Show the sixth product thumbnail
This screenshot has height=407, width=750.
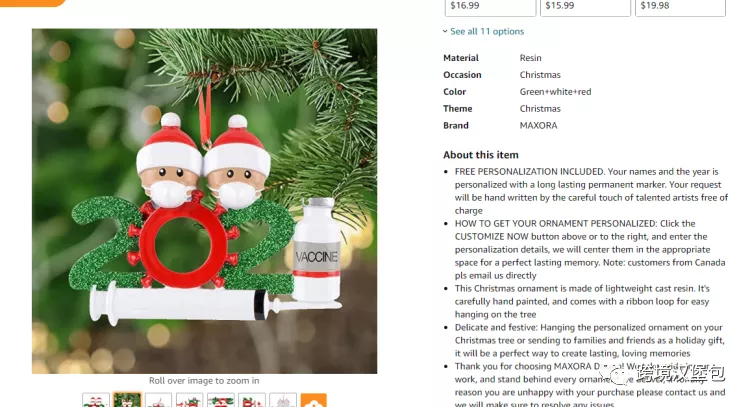252,400
